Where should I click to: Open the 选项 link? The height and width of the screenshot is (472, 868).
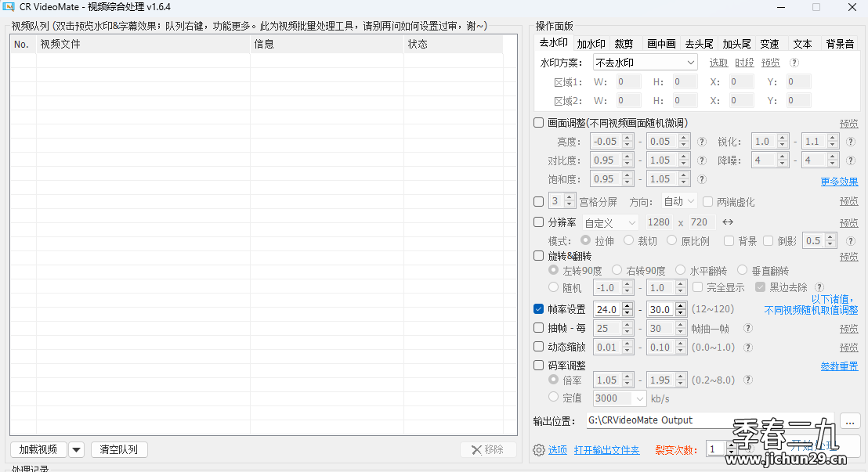(x=558, y=450)
